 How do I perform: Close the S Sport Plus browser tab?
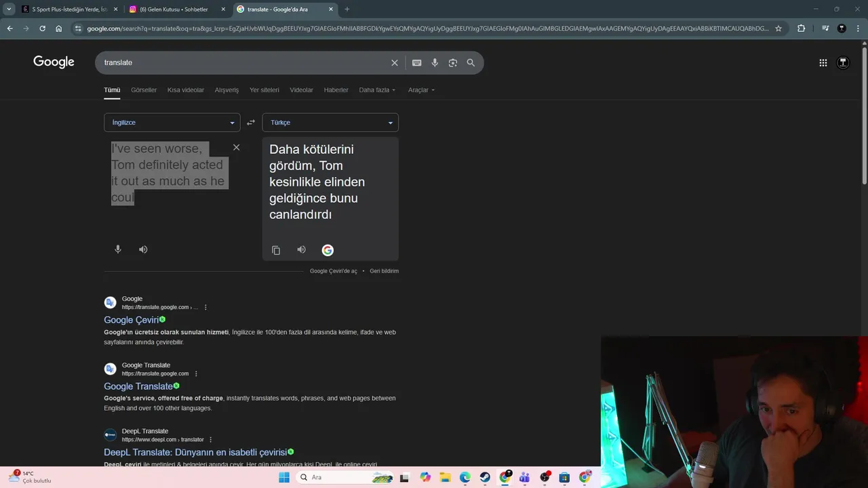pyautogui.click(x=115, y=9)
